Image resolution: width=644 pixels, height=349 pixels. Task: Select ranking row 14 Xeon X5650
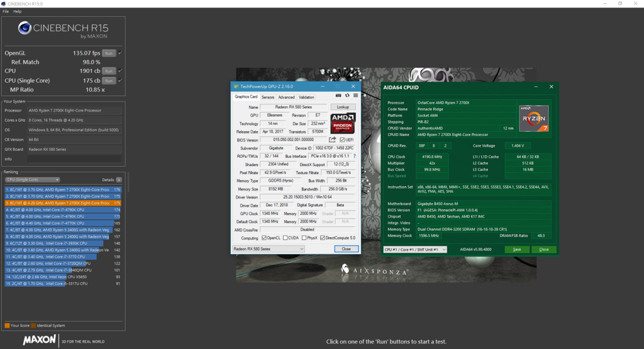63,277
